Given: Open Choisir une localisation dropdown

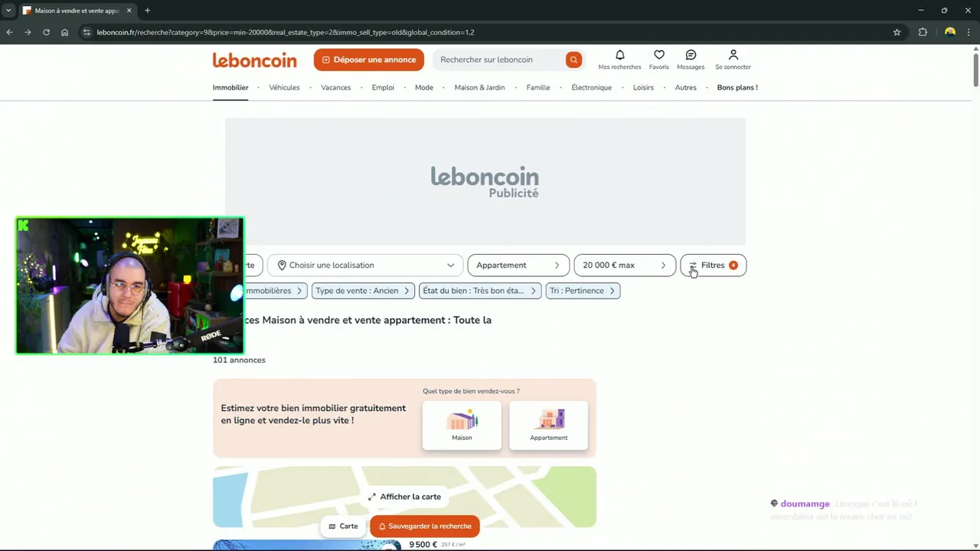Looking at the screenshot, I should click(x=365, y=266).
